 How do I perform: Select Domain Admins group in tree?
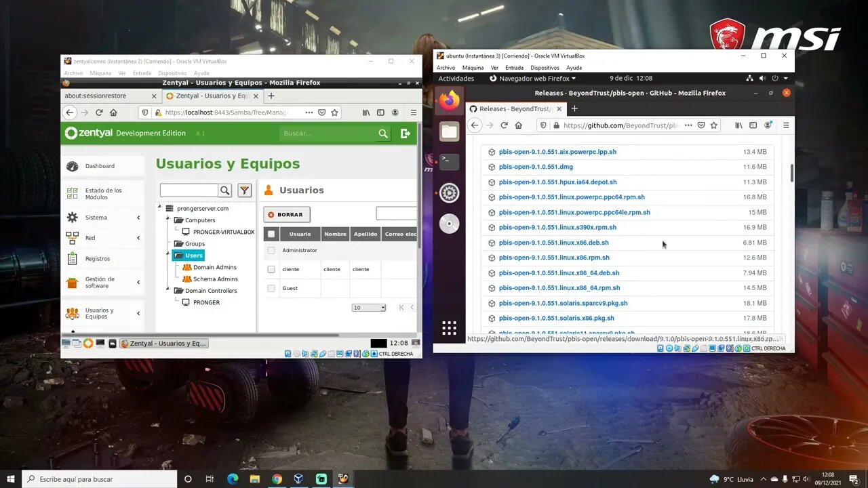pos(215,267)
